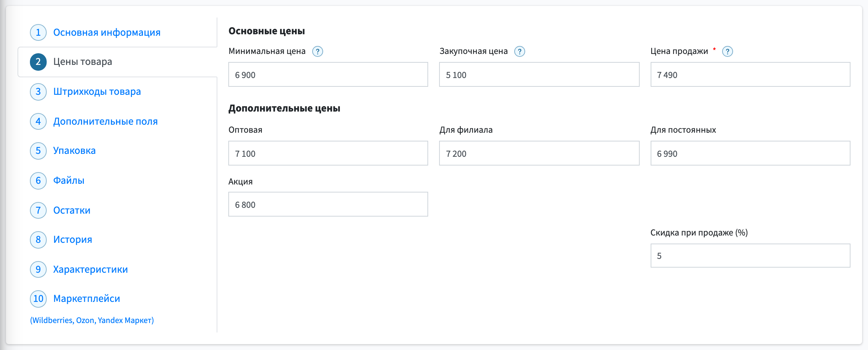This screenshot has height=350, width=868.
Task: Click step 6 number circle icon
Action: [x=38, y=180]
